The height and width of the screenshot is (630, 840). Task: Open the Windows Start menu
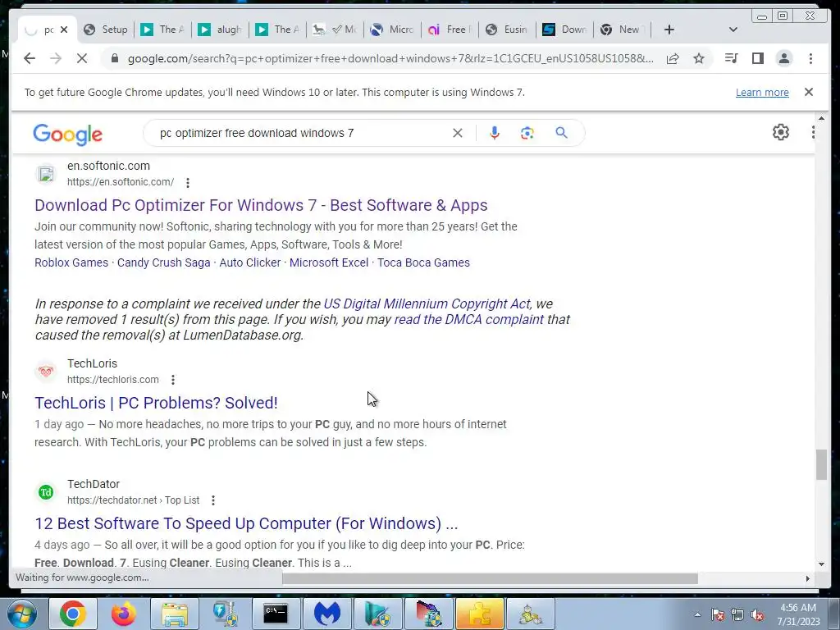[x=21, y=614]
